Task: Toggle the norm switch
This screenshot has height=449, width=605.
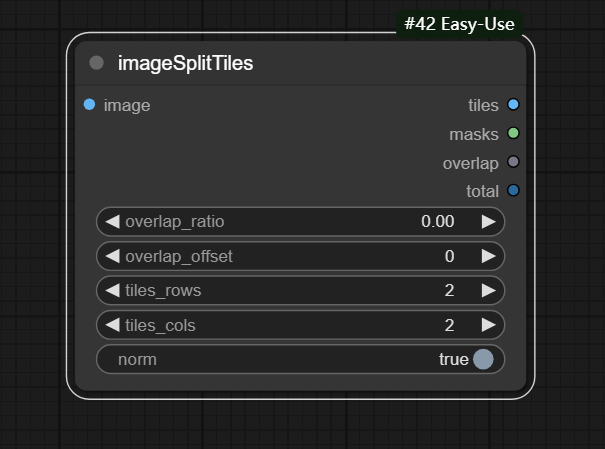Action: click(x=483, y=359)
